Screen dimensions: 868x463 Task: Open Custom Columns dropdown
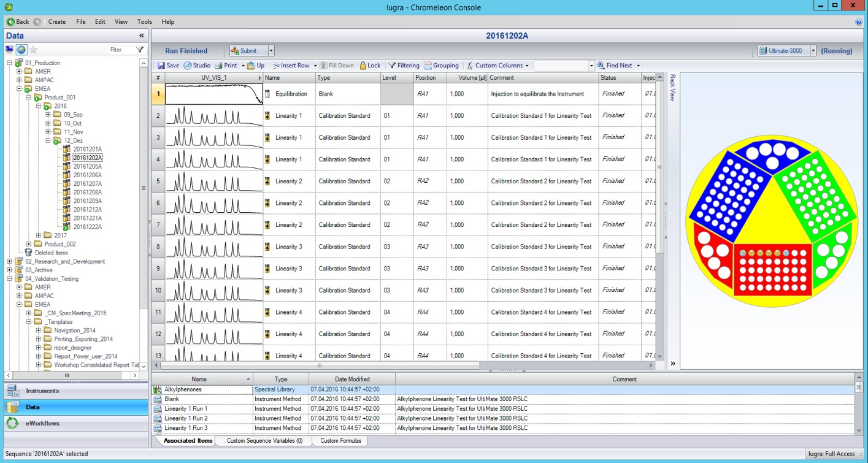[x=497, y=66]
